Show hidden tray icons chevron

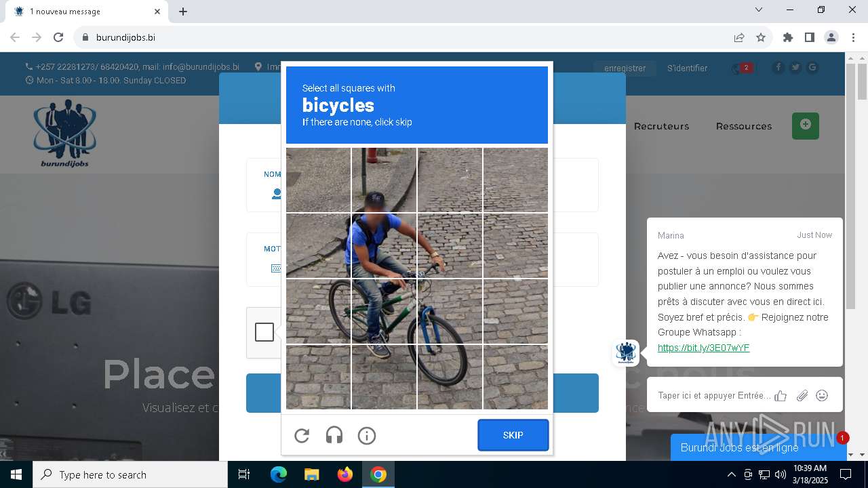pos(731,474)
